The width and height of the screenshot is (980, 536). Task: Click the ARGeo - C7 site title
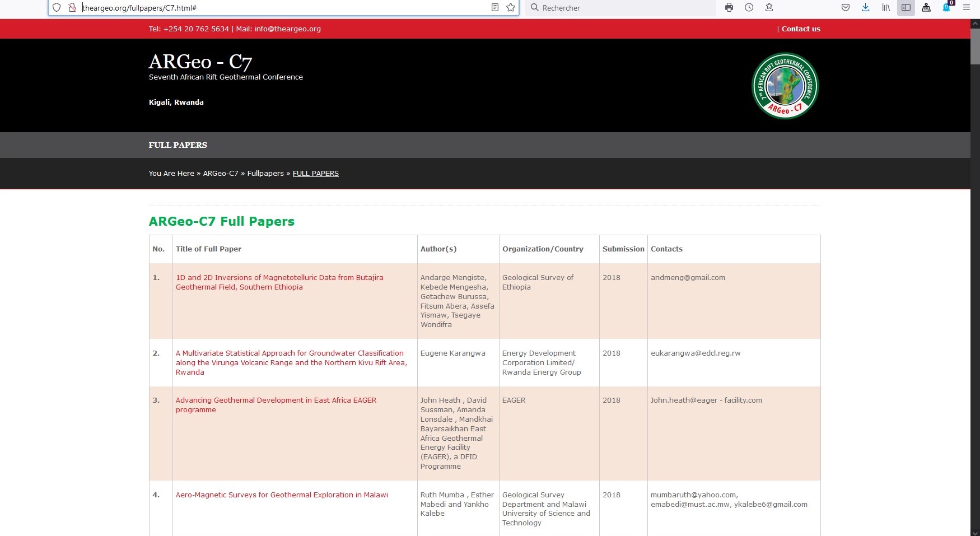coord(200,62)
